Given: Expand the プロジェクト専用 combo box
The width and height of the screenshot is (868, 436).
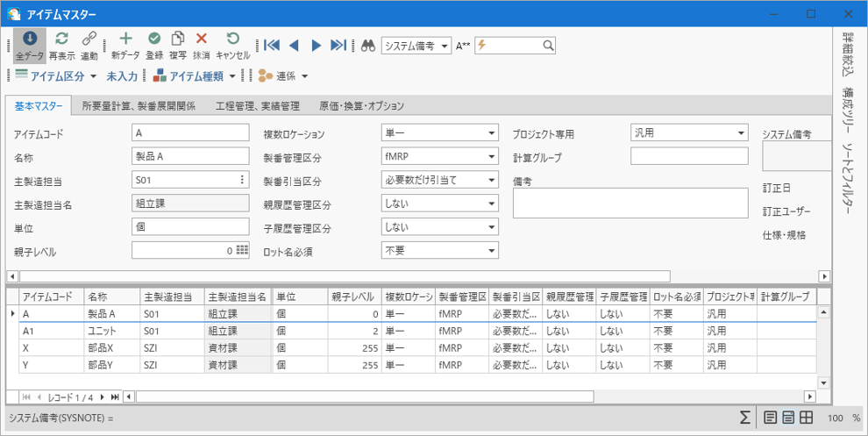Looking at the screenshot, I should (x=741, y=133).
